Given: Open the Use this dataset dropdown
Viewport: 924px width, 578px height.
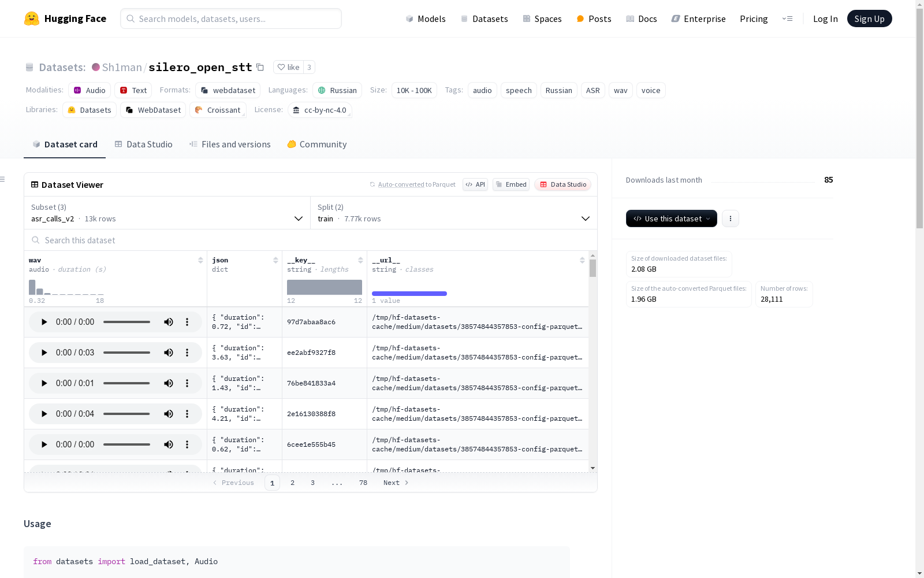Looking at the screenshot, I should (x=672, y=218).
